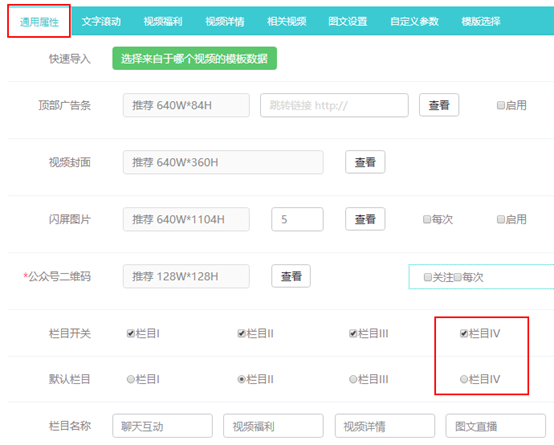Switch to the 文字滚动 tab
Image resolution: width=554 pixels, height=445 pixels.
coord(101,22)
